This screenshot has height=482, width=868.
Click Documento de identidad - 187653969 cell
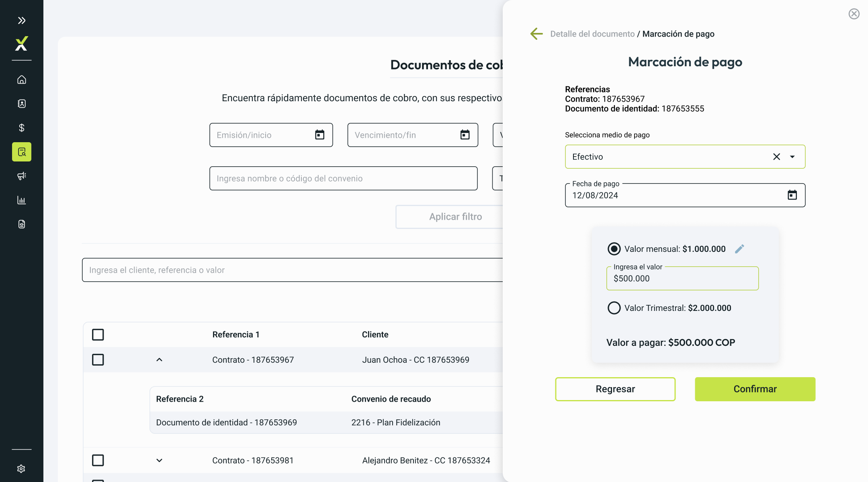226,423
